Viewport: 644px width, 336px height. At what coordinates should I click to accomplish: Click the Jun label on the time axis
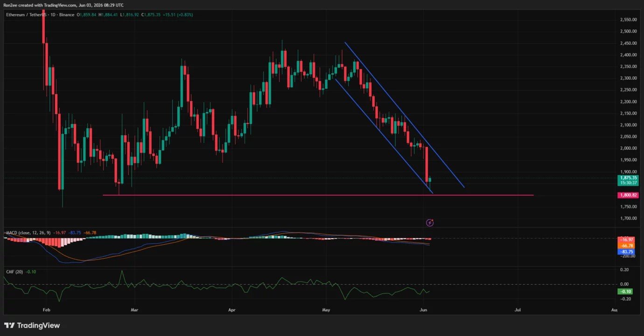pos(424,309)
